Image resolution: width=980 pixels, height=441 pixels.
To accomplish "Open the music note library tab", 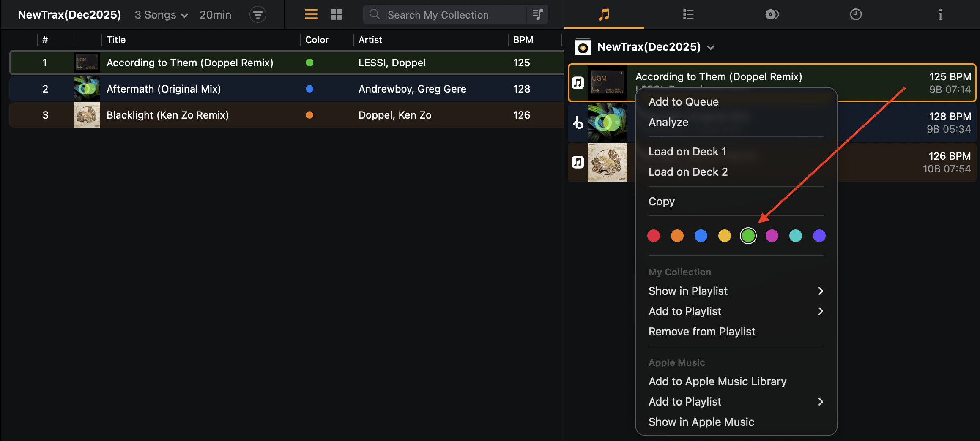I will [x=604, y=15].
